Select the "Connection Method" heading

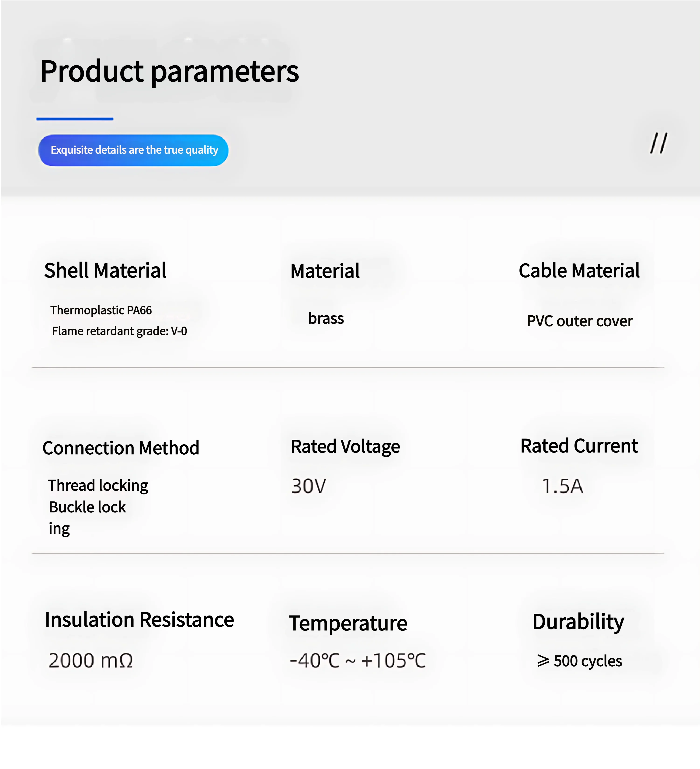coord(121,448)
